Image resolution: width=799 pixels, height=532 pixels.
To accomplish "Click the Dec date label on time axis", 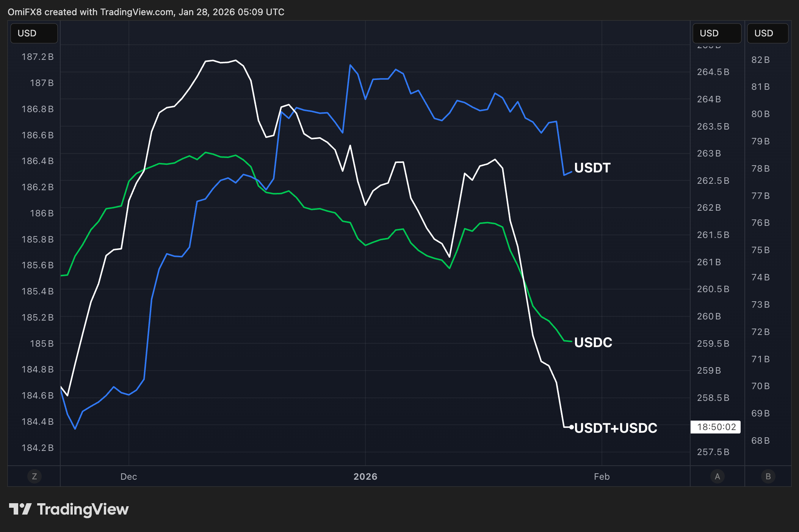I will tap(128, 477).
